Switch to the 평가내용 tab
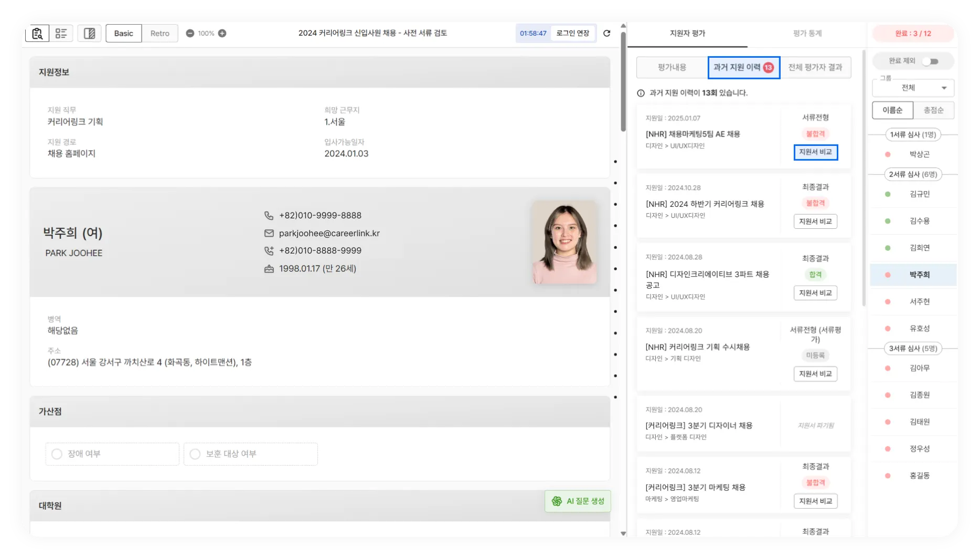 pyautogui.click(x=672, y=67)
